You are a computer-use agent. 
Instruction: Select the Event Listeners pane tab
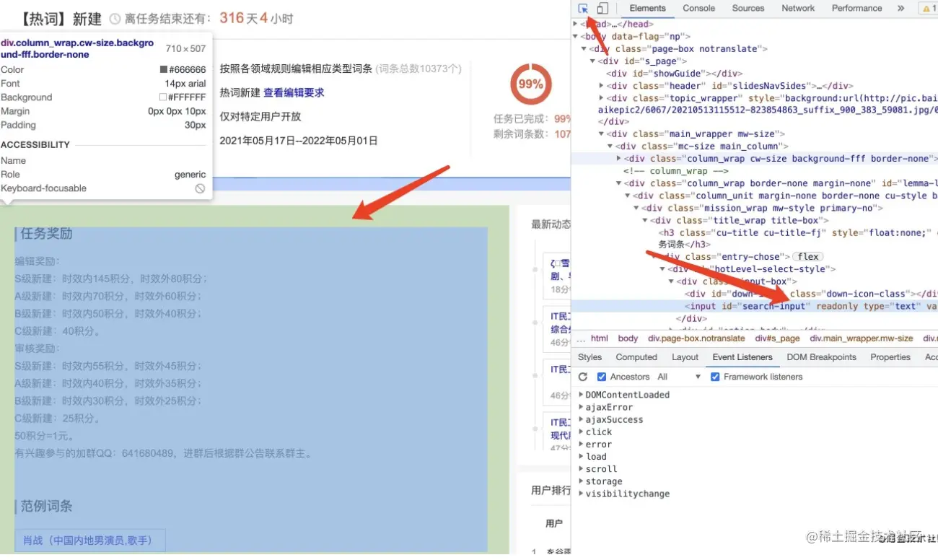click(x=742, y=357)
